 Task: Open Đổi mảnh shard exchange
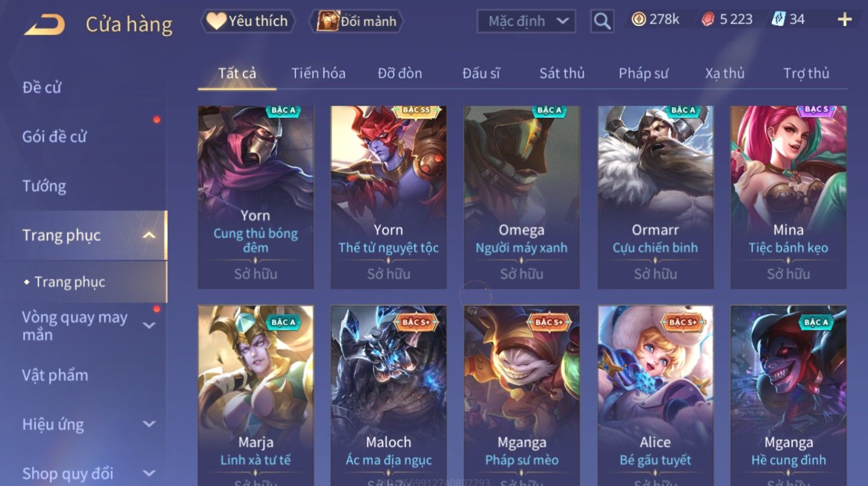pyautogui.click(x=356, y=21)
